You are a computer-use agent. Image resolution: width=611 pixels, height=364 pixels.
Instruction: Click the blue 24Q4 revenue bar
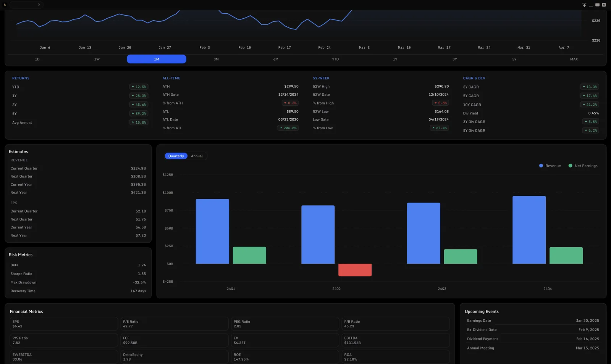529,230
